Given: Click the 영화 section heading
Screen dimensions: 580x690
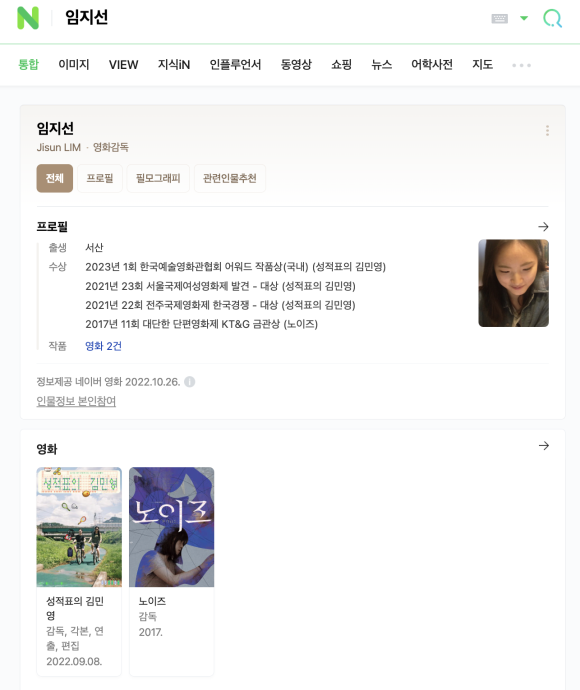Looking at the screenshot, I should 47,449.
